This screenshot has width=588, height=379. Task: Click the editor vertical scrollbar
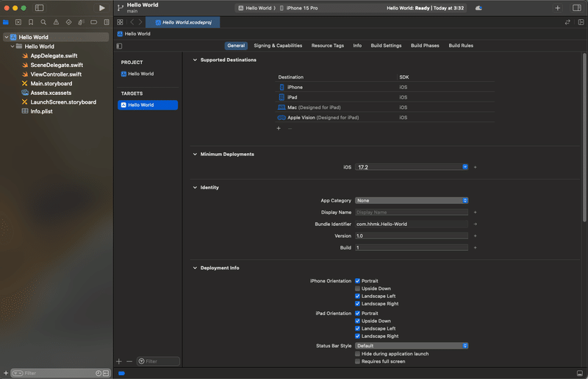coord(584,138)
